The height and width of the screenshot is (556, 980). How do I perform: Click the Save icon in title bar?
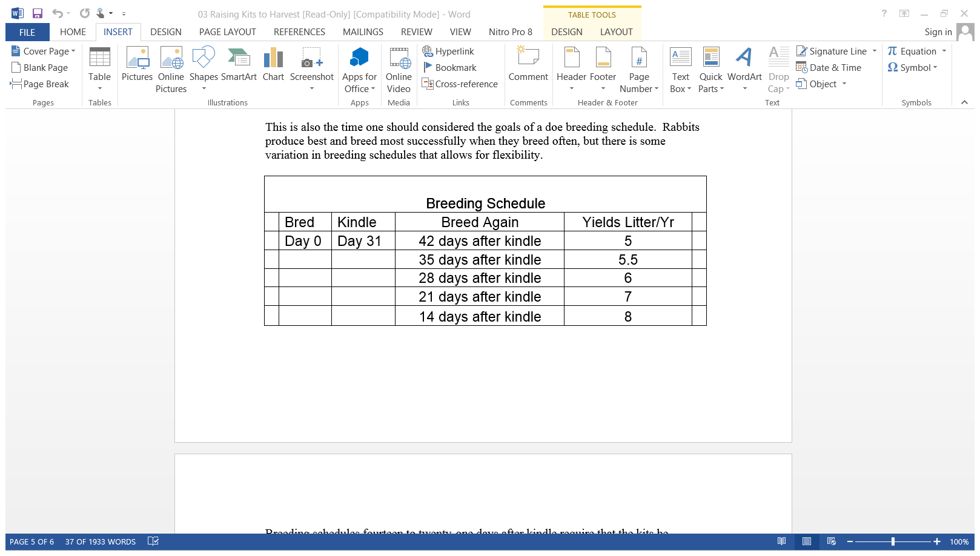pyautogui.click(x=38, y=13)
